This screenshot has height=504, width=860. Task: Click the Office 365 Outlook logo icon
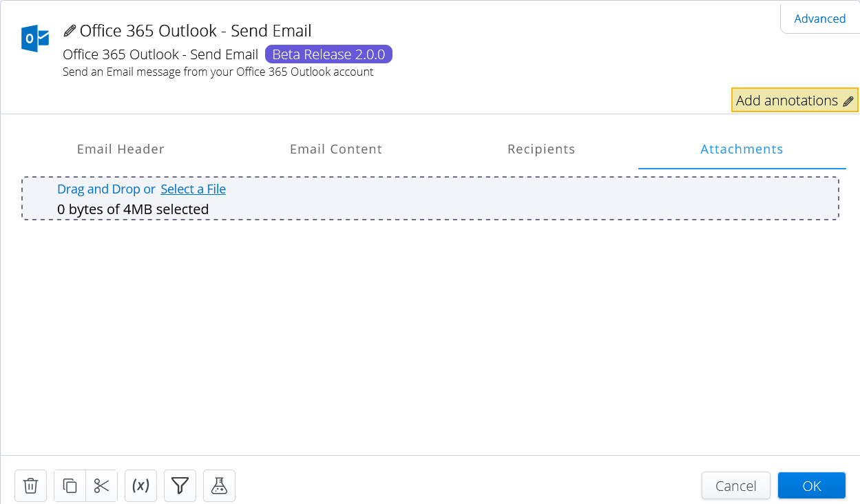coord(34,38)
